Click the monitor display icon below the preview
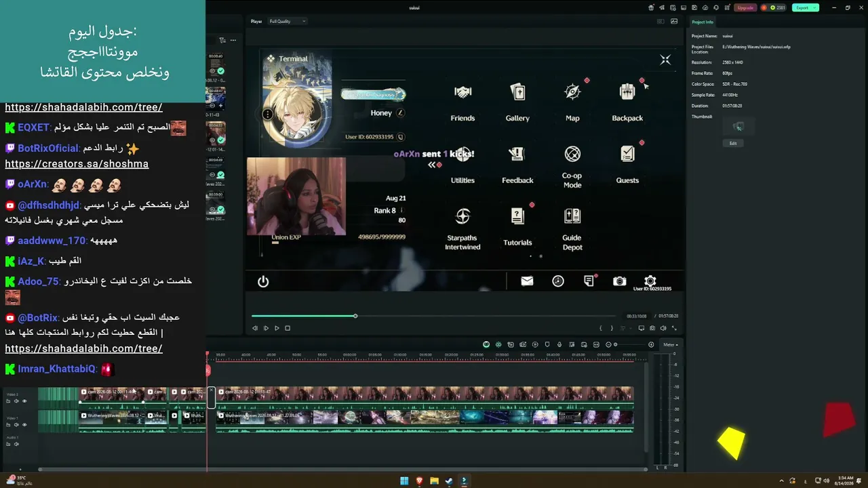The image size is (868, 488). [x=642, y=328]
